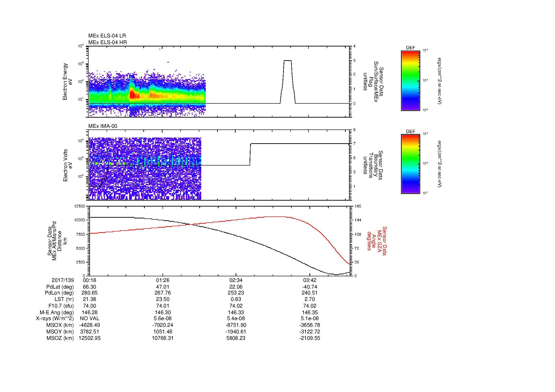Click the MSOY value '-3122.72'
Viewport: 555px width, 392px height.
coord(310,332)
